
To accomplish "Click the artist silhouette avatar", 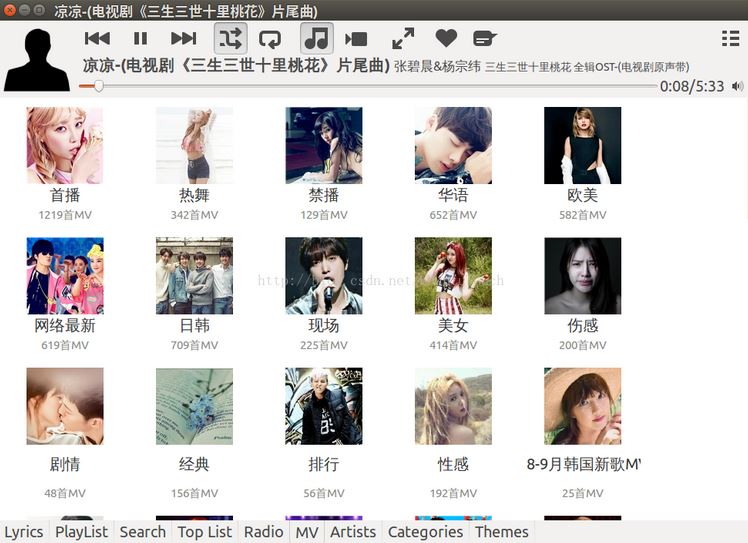I will (x=36, y=60).
